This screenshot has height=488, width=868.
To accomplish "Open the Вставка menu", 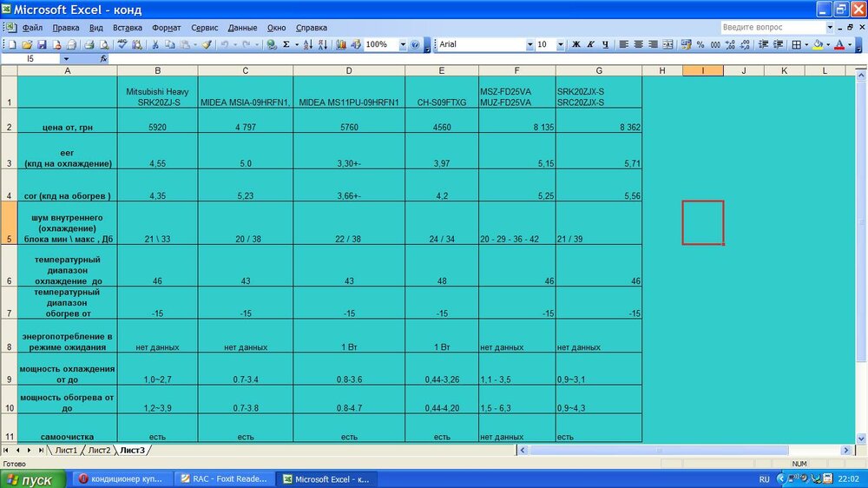I will pos(128,28).
